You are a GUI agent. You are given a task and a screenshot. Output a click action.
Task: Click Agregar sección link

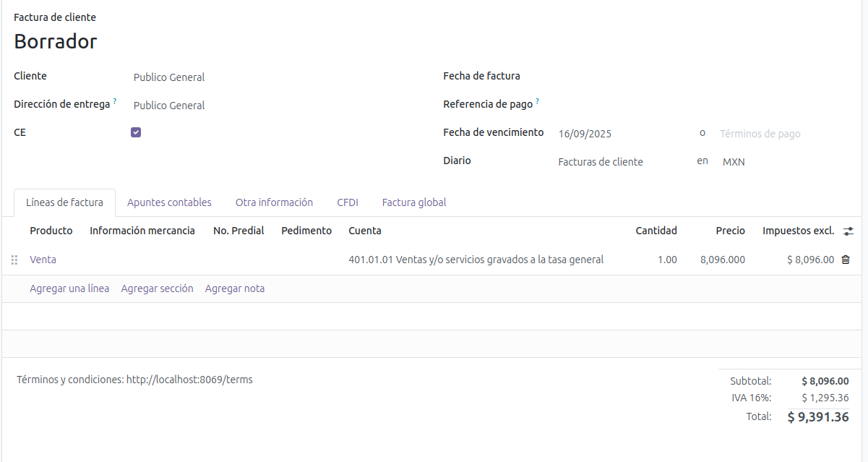[x=157, y=288]
